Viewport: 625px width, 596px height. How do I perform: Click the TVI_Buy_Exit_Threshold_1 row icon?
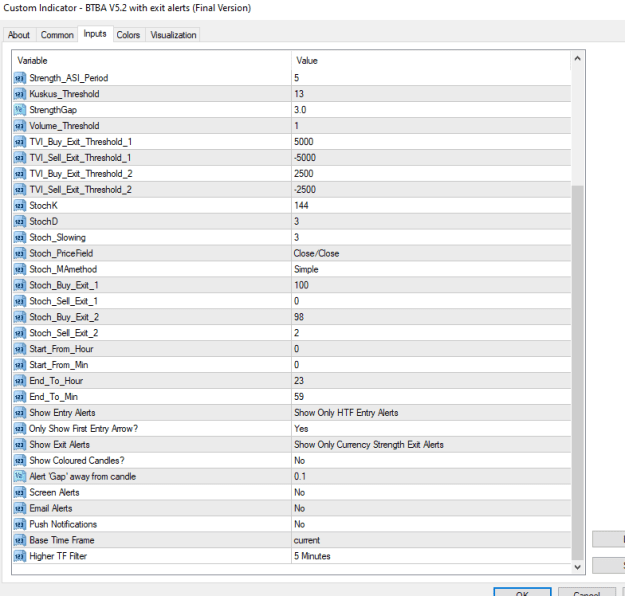20,142
